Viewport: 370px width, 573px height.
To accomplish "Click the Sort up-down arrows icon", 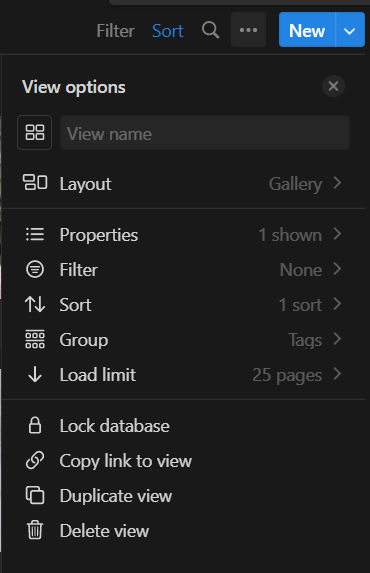I will click(35, 304).
